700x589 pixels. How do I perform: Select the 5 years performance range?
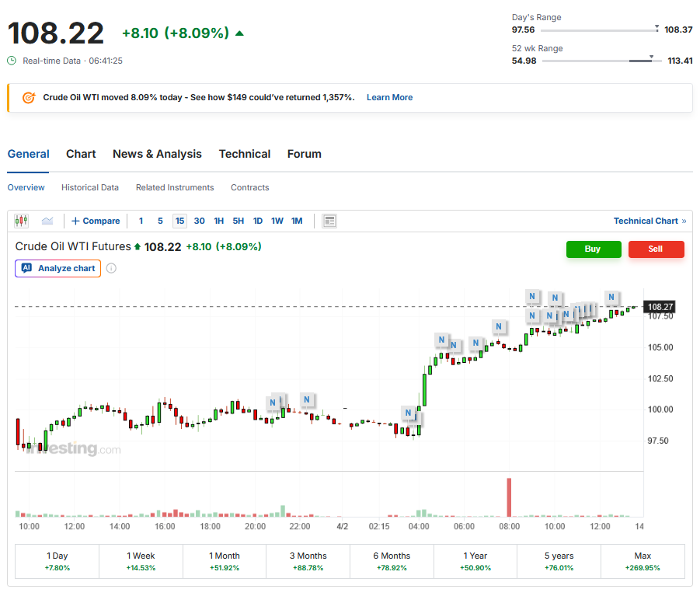click(x=559, y=561)
